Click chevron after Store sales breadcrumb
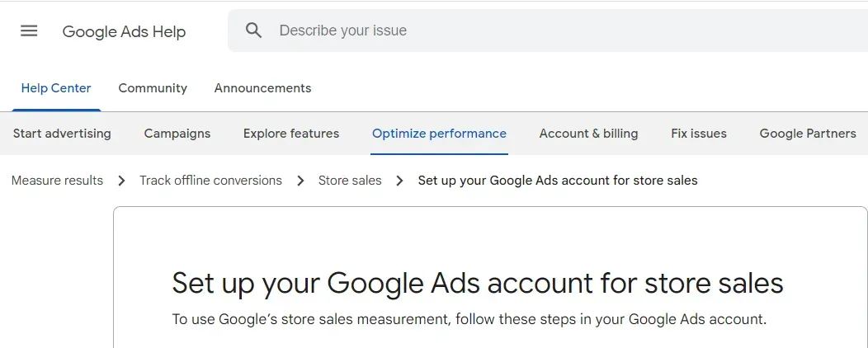 tap(399, 181)
